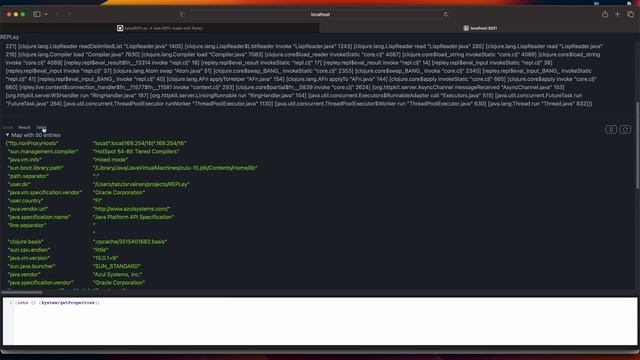640x360 pixels.
Task: Click the "java.vm.specification.vendor" key
Action: [44, 192]
